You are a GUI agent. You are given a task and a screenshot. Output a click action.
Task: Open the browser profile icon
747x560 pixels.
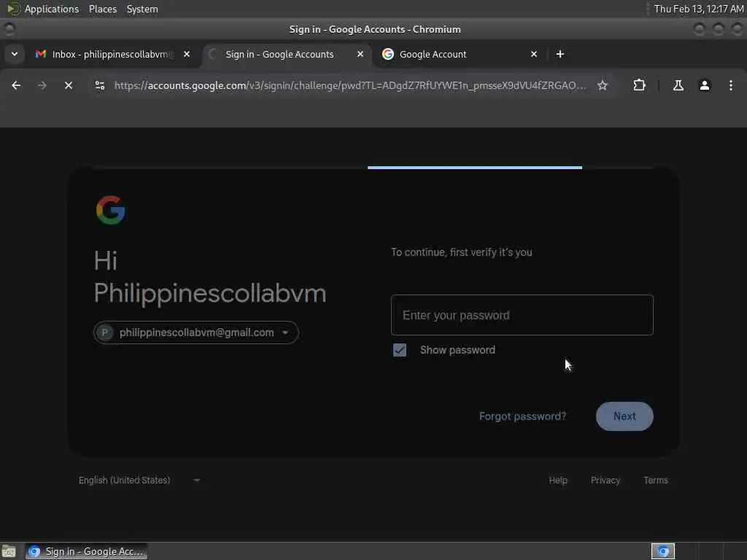[704, 85]
